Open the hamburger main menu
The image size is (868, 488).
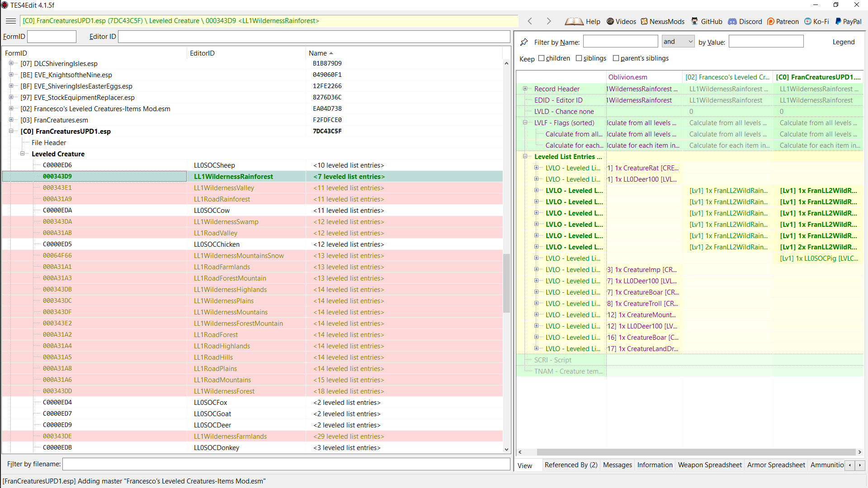tap(11, 21)
